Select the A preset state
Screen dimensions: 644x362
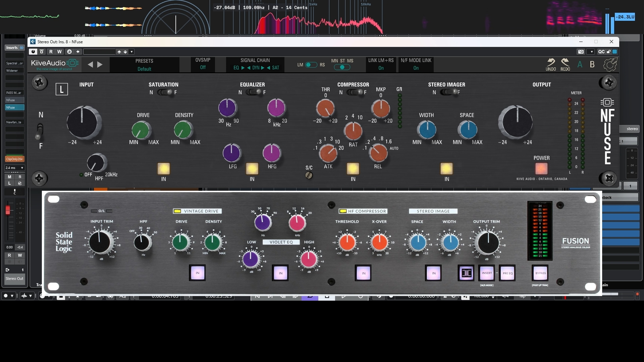(x=580, y=65)
